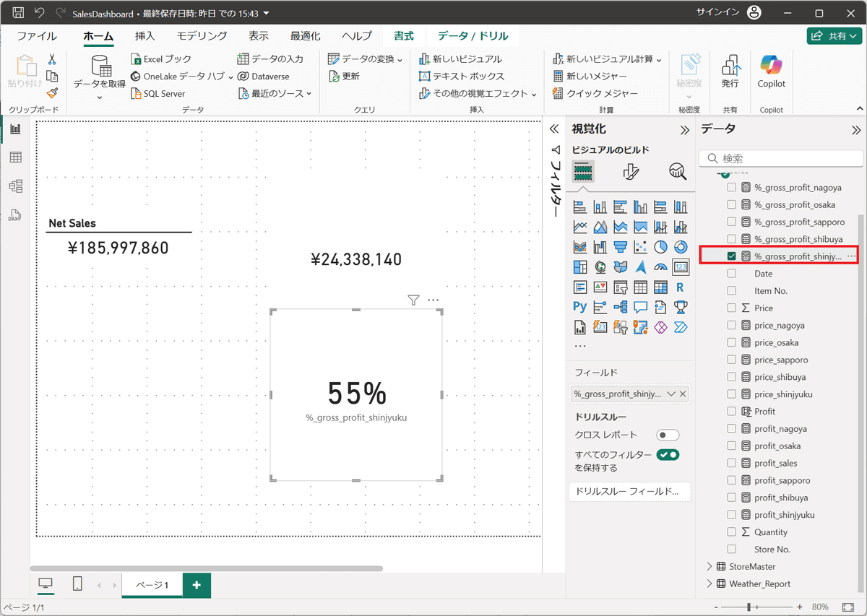Select the R script visual

click(680, 287)
